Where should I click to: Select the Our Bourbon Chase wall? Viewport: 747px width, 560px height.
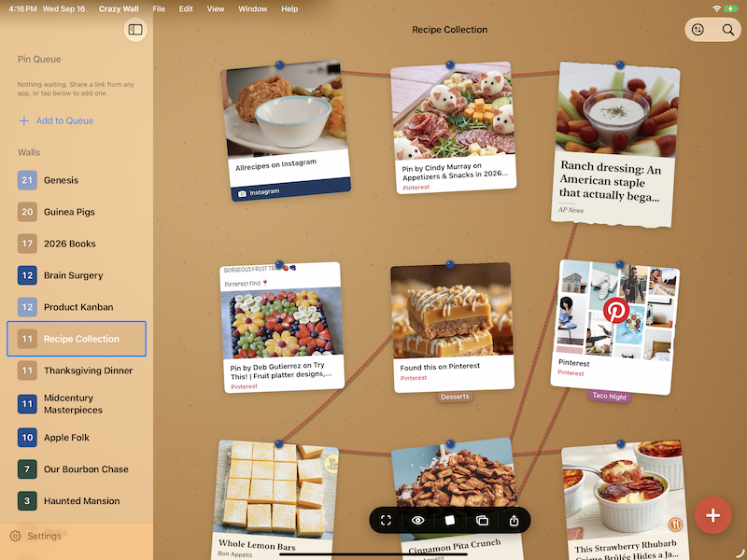click(x=77, y=469)
